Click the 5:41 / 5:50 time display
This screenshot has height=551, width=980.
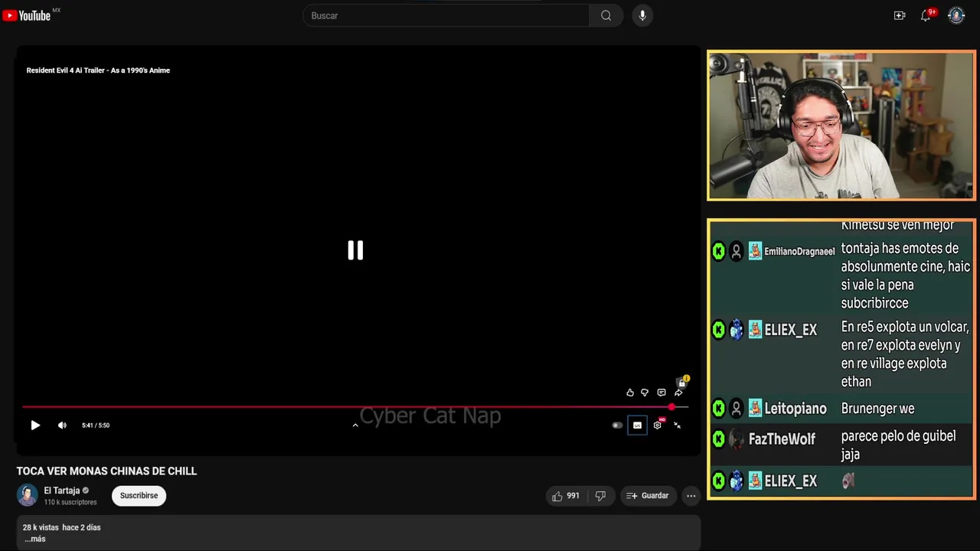[96, 425]
